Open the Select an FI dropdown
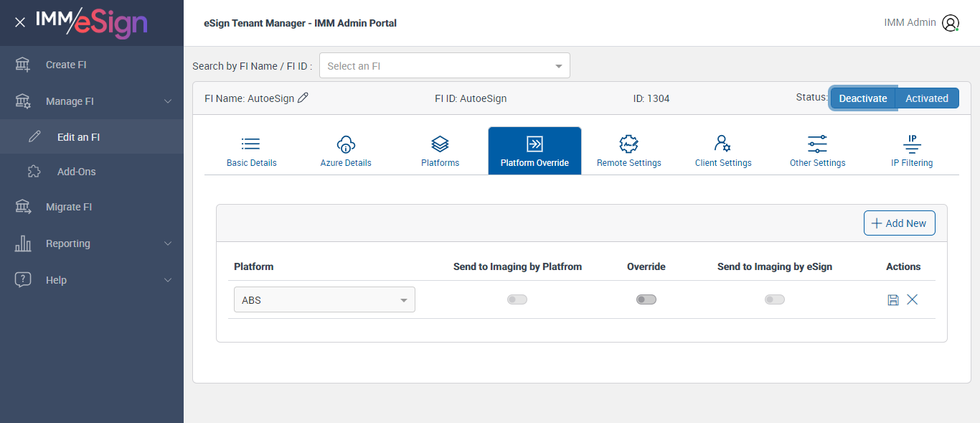980x423 pixels. pyautogui.click(x=444, y=66)
